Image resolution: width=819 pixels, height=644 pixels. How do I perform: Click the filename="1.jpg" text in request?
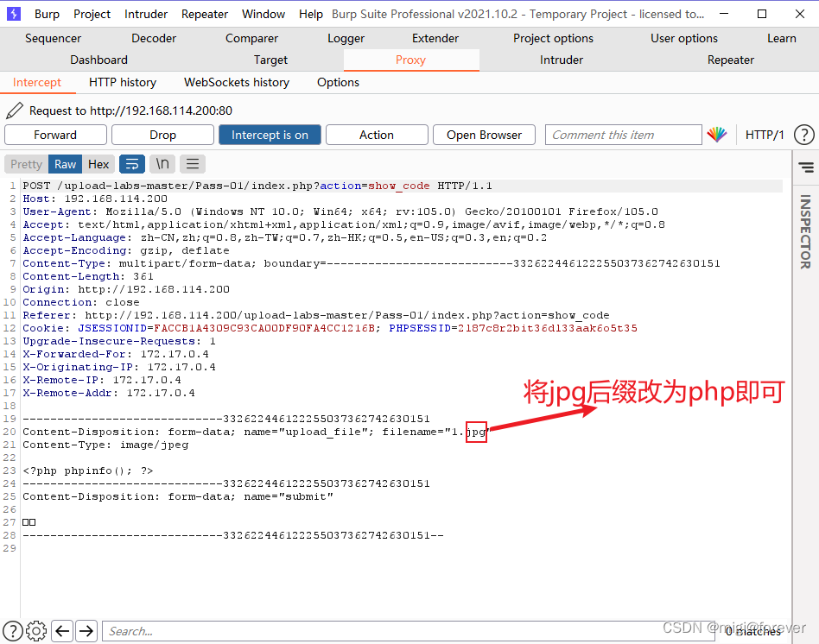pos(436,432)
